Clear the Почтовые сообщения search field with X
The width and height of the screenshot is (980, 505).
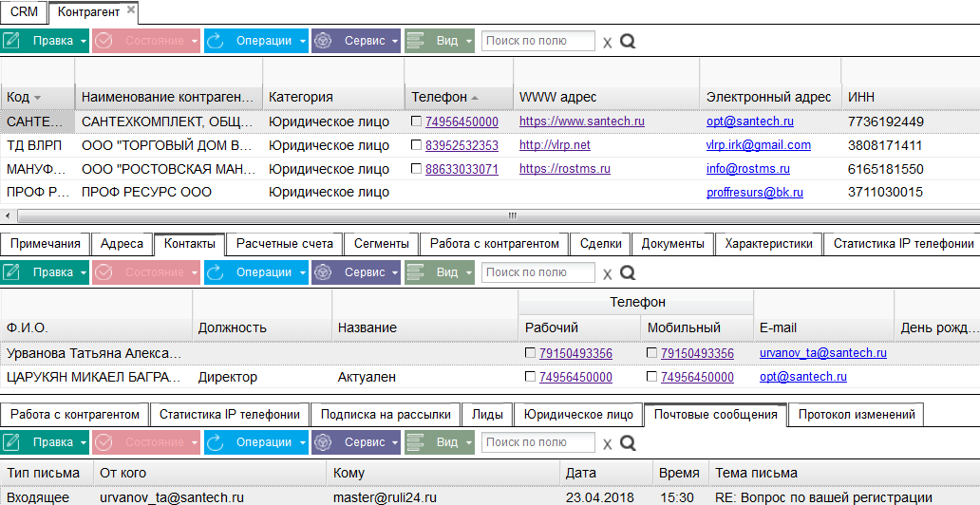pyautogui.click(x=607, y=444)
